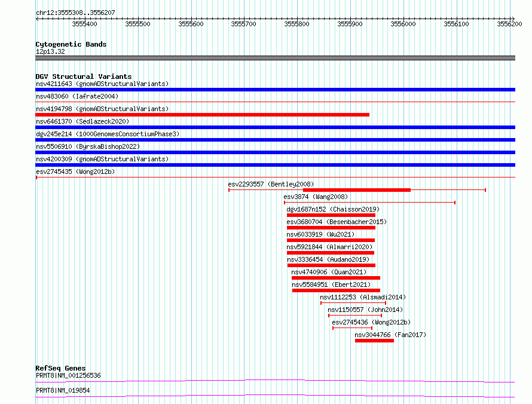This screenshot has width=532, height=404.
Task: Click nsv1112253 (Alsmadi2014) variant label
Action: point(363,297)
